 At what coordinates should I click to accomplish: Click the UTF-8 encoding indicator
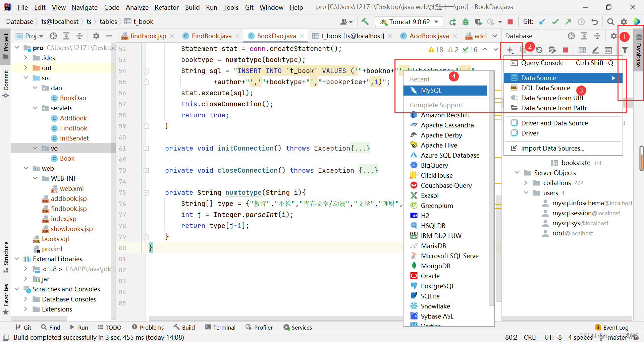pos(553,337)
